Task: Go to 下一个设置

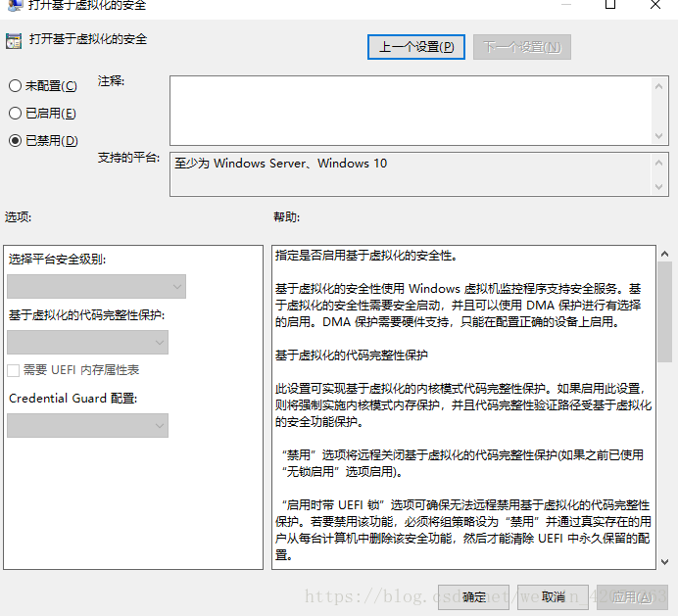Action: 521,46
